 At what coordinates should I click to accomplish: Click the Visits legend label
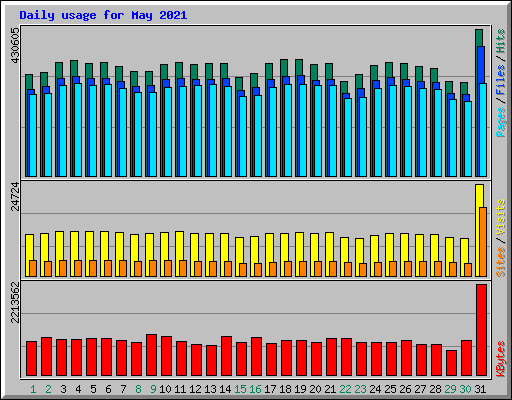pyautogui.click(x=501, y=218)
